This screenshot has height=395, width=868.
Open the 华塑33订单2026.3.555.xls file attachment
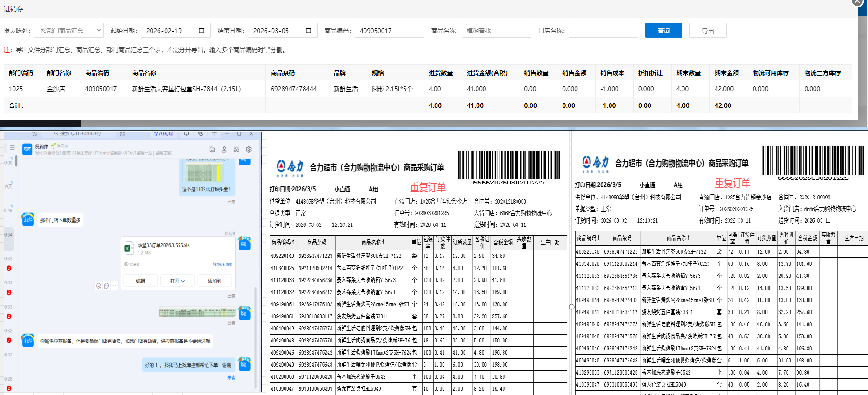point(163,245)
